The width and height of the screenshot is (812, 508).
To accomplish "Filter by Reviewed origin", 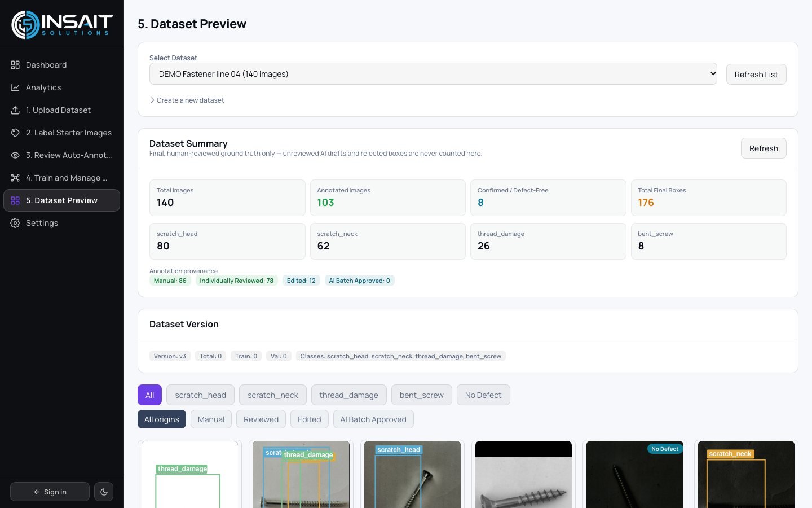I will 261,419.
